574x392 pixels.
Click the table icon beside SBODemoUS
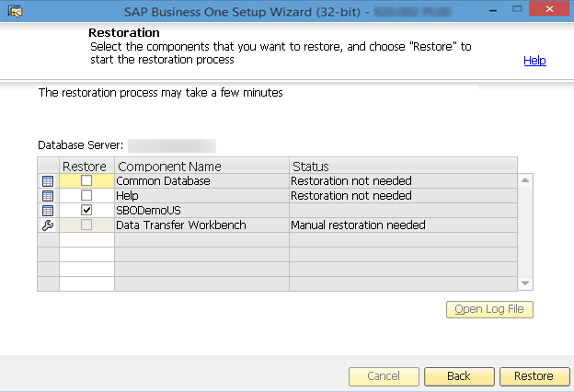[x=48, y=211]
